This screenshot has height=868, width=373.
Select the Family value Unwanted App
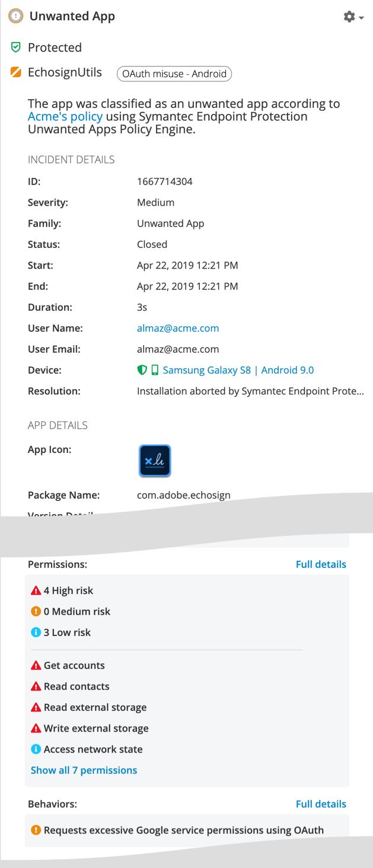tap(170, 224)
